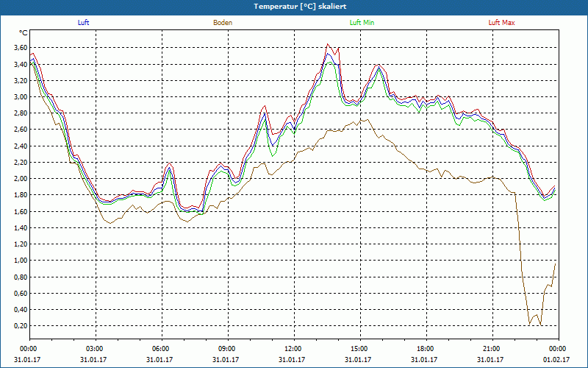This screenshot has height=368, width=588.
Task: Click the 0,60 y-axis value
Action: click(x=21, y=293)
